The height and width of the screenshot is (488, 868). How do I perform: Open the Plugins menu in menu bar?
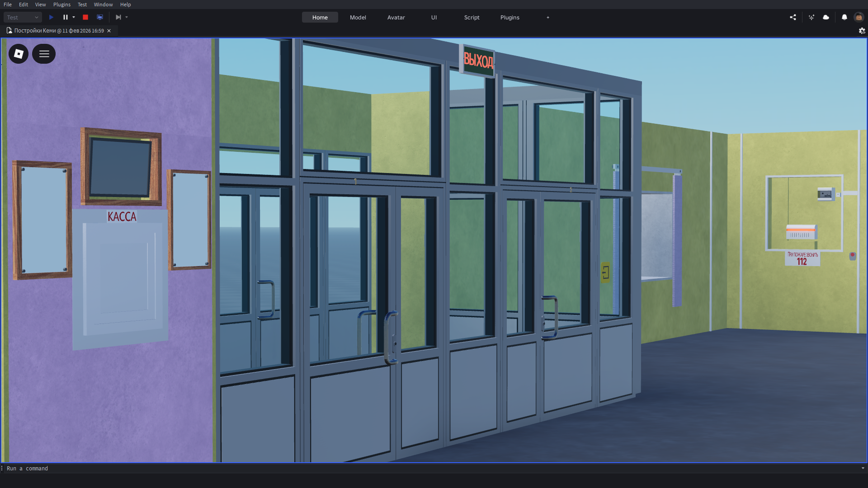tap(62, 5)
